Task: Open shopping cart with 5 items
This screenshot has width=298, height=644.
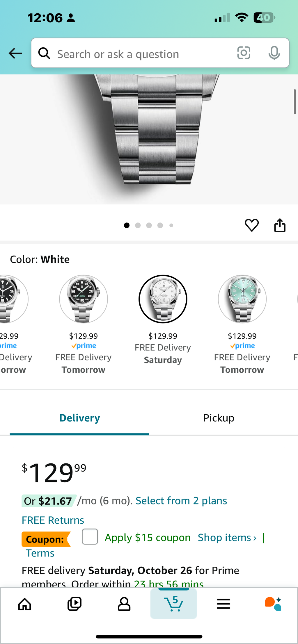Action: (x=174, y=604)
